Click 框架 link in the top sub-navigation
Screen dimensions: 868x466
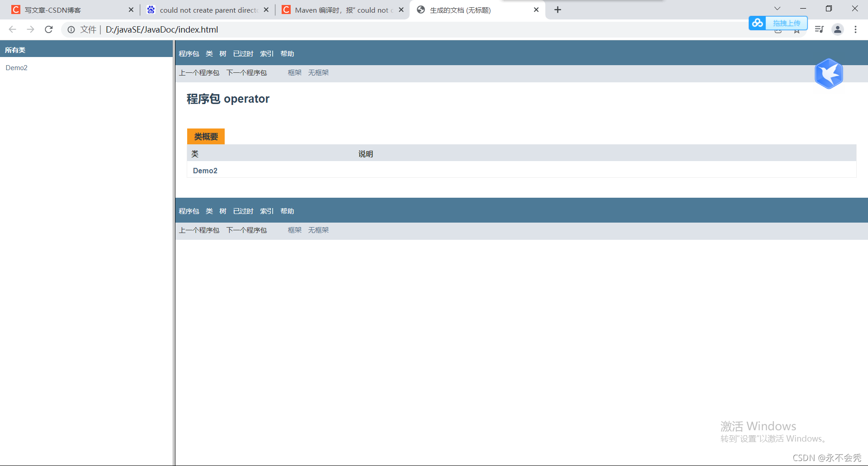[x=295, y=73]
